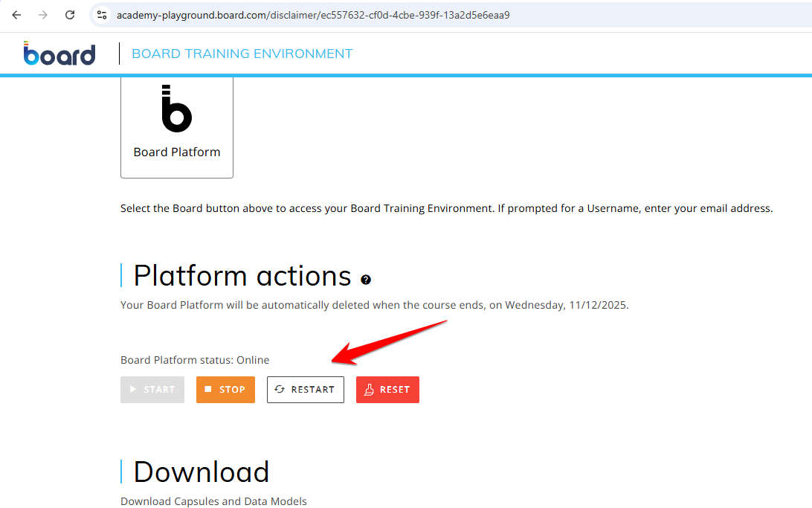Click the Download section heading

pos(201,472)
